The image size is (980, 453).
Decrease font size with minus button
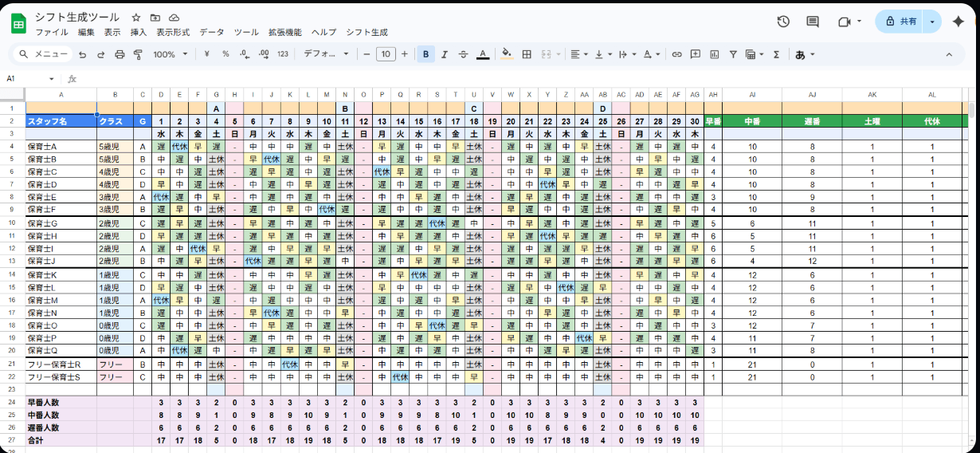coord(367,54)
